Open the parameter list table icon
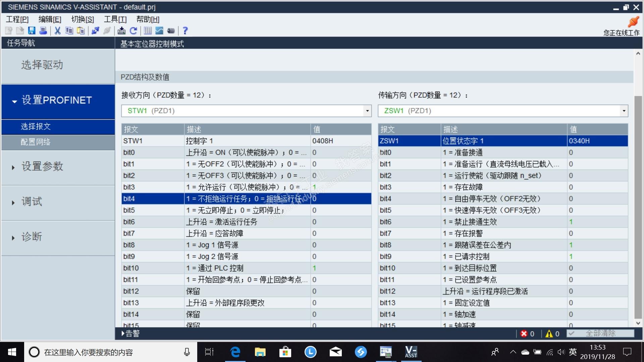 tap(148, 31)
